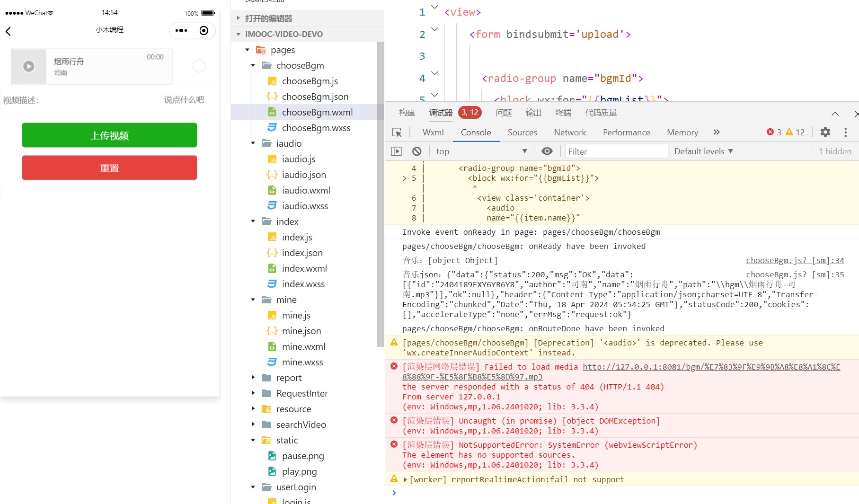
Task: Open the mini program three-dots menu
Action: [181, 31]
